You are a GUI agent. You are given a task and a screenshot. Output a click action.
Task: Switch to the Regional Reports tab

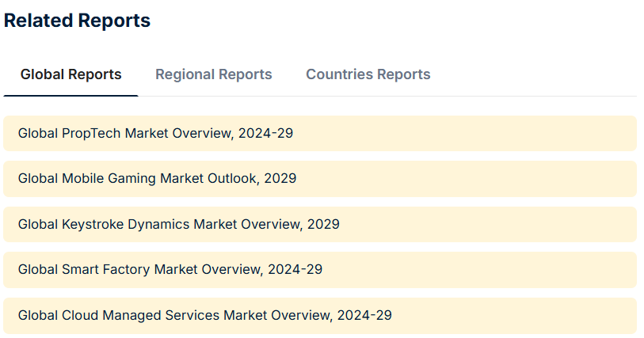pyautogui.click(x=214, y=74)
